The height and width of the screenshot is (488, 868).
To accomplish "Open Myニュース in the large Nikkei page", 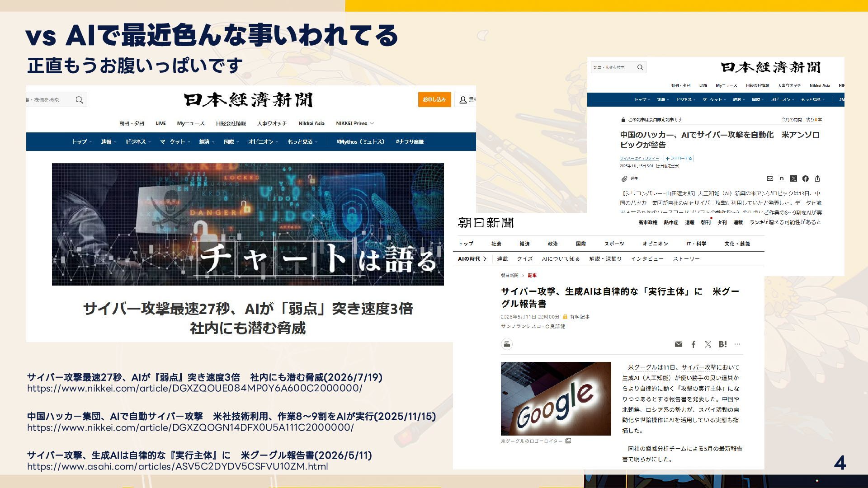I will pyautogui.click(x=191, y=123).
